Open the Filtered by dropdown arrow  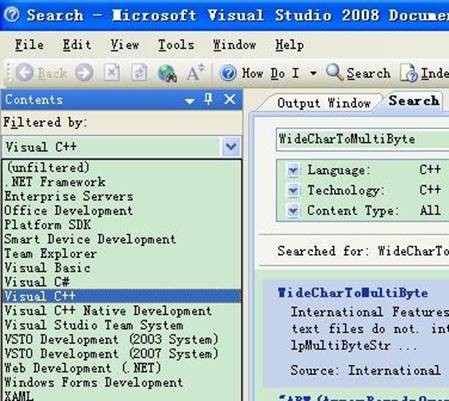(x=231, y=146)
